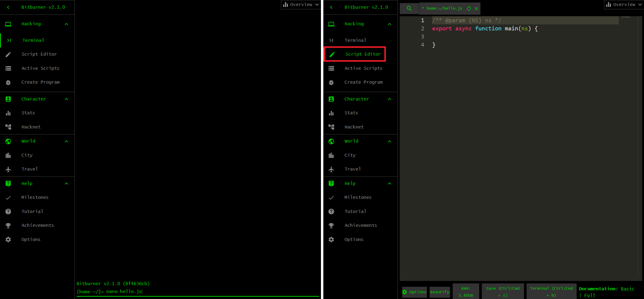Collapse Hacking section chevron in right window
Image resolution: width=644 pixels, height=299 pixels.
click(389, 24)
